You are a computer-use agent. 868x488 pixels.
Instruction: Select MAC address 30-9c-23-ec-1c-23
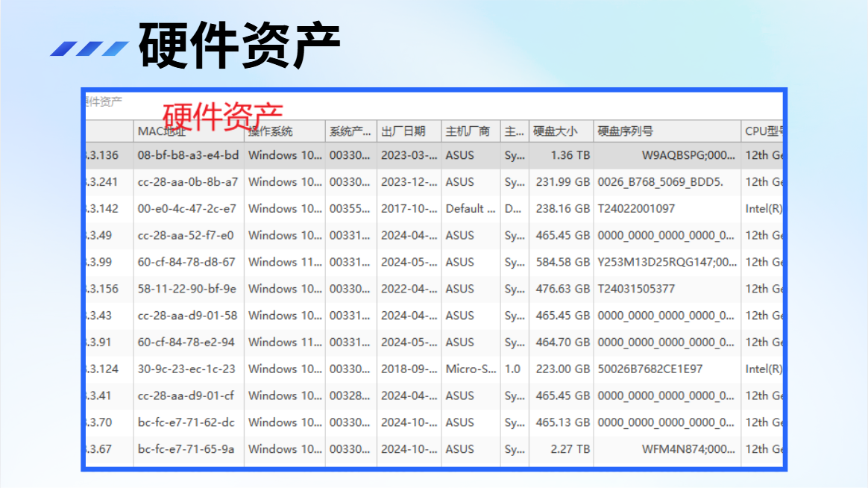[x=186, y=369]
